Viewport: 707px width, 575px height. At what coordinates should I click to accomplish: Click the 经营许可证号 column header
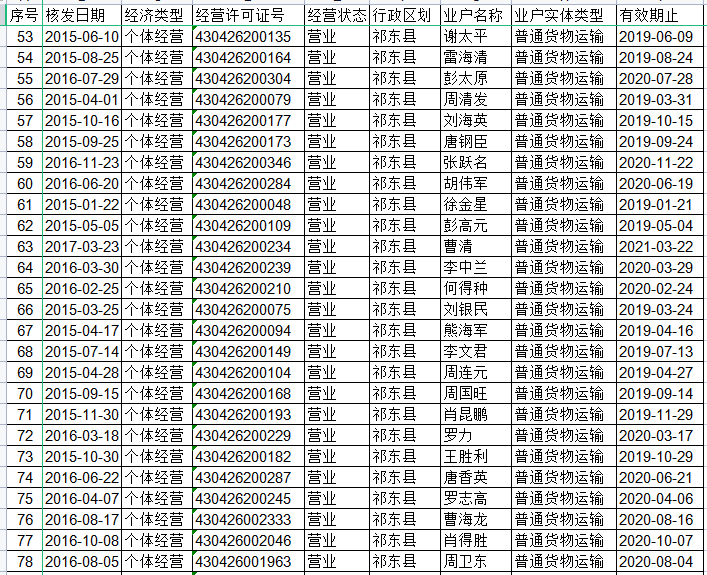tap(245, 15)
